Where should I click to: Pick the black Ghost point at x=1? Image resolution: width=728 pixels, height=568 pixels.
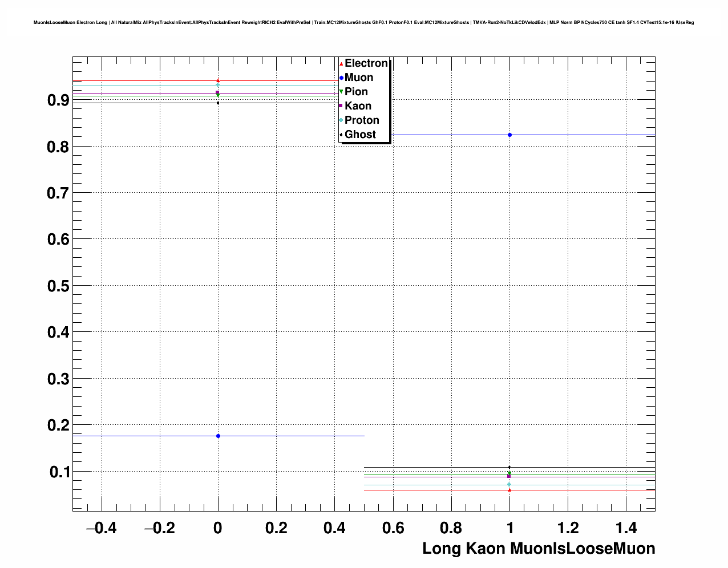[509, 468]
